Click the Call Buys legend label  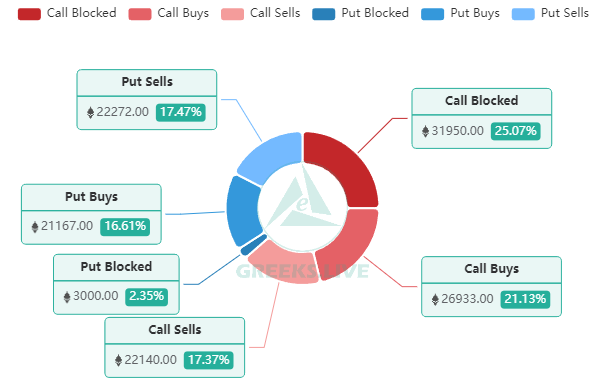point(183,13)
